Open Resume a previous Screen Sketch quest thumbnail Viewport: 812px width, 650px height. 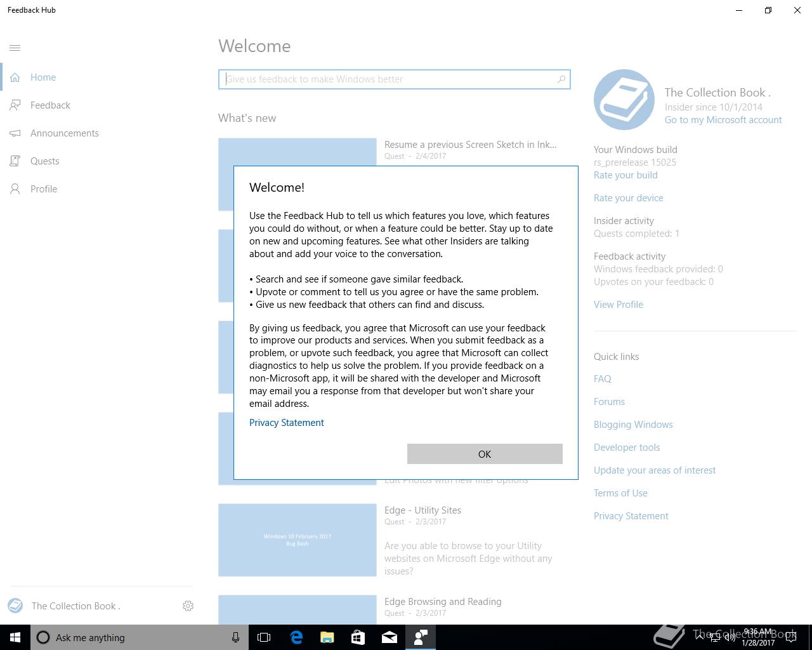[298, 152]
